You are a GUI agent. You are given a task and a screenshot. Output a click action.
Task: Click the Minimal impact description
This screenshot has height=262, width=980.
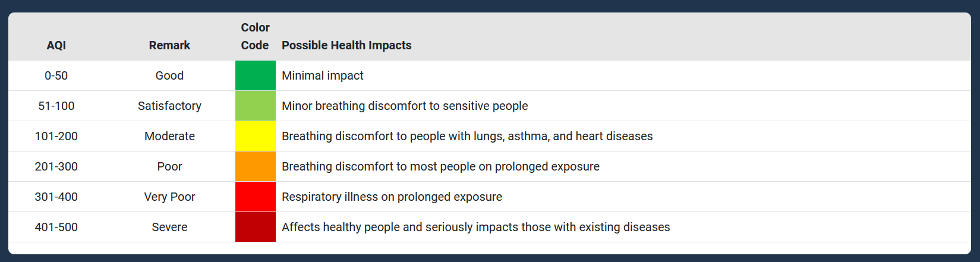coord(322,75)
